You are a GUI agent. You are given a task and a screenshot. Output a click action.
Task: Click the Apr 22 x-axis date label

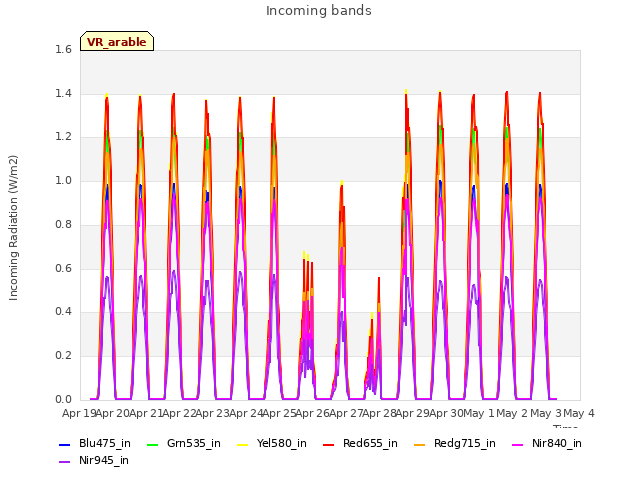[180, 413]
